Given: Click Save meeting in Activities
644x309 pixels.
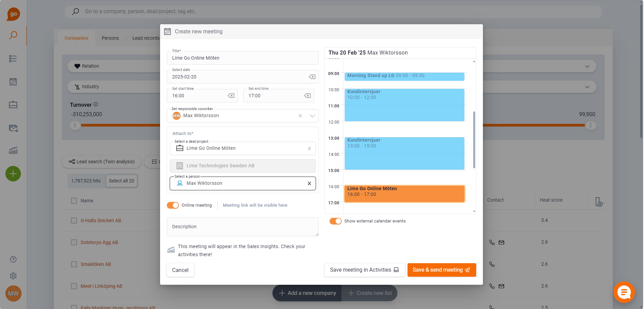Looking at the screenshot, I should point(365,270).
